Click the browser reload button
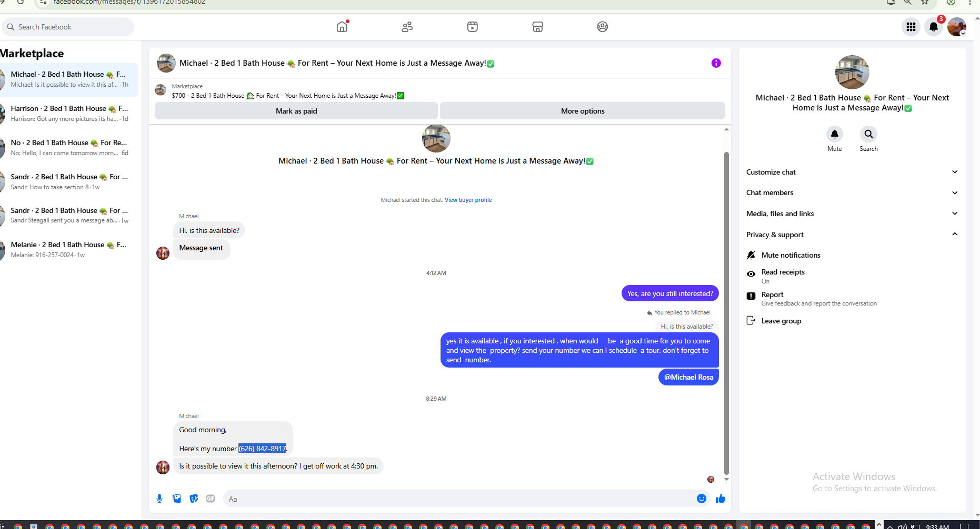 click(x=21, y=2)
